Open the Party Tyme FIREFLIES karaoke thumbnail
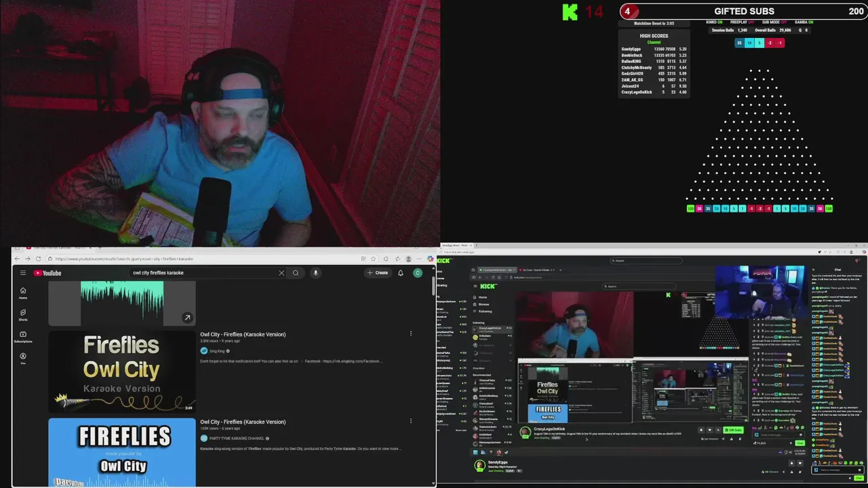This screenshot has height=488, width=868. coord(122,452)
